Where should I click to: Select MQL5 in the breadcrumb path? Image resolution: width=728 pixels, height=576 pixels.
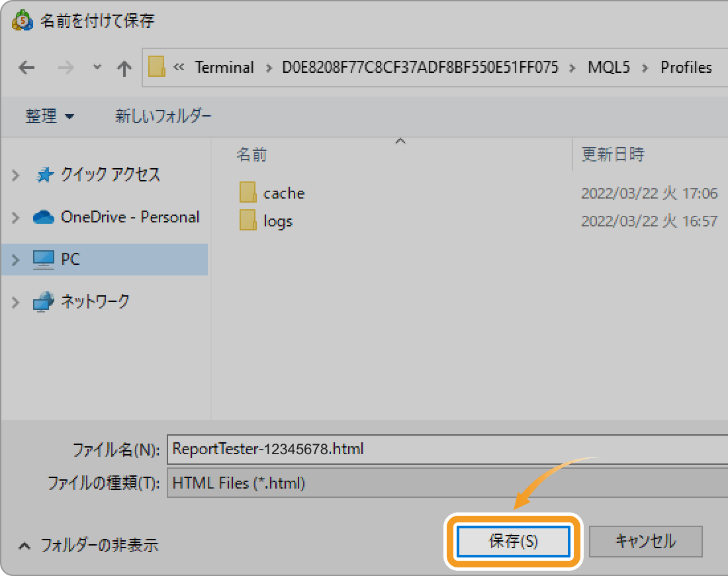pos(609,68)
